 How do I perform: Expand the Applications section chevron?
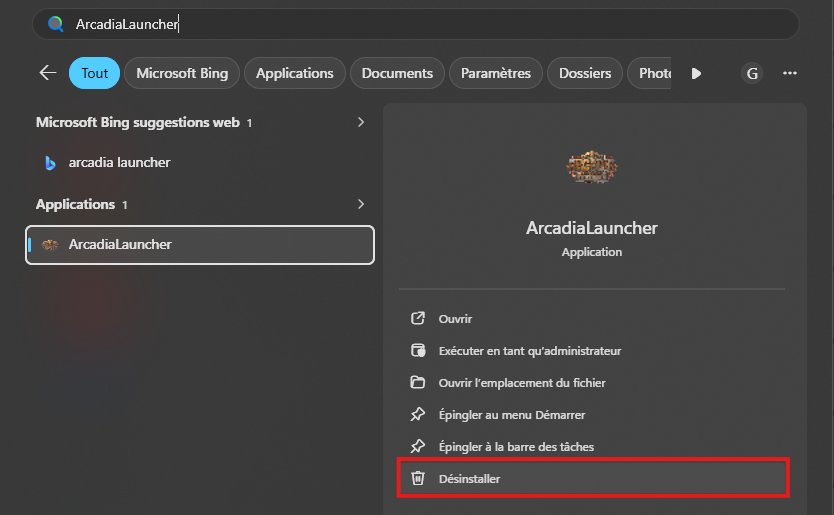(x=361, y=204)
